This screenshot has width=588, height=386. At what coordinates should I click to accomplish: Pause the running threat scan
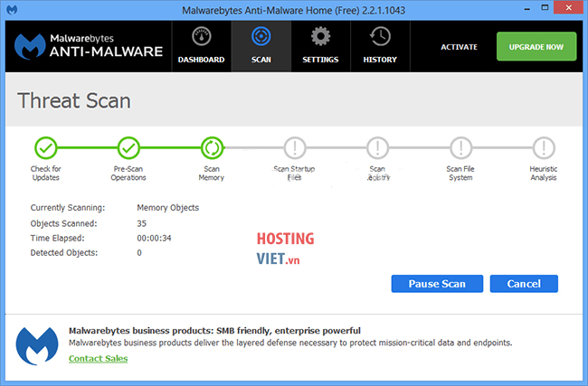[437, 284]
